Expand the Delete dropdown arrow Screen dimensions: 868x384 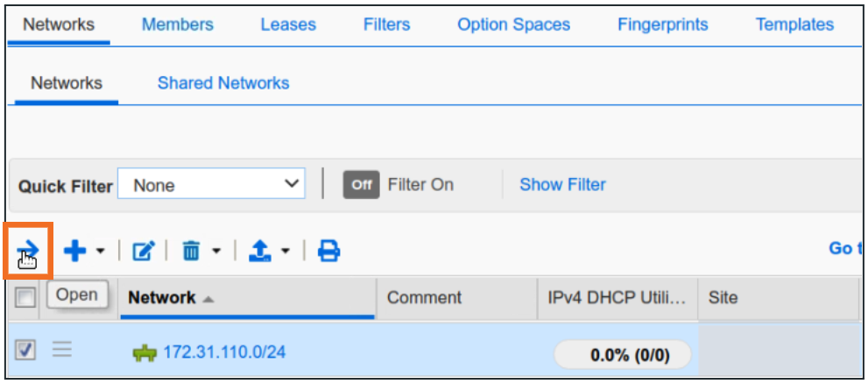215,252
